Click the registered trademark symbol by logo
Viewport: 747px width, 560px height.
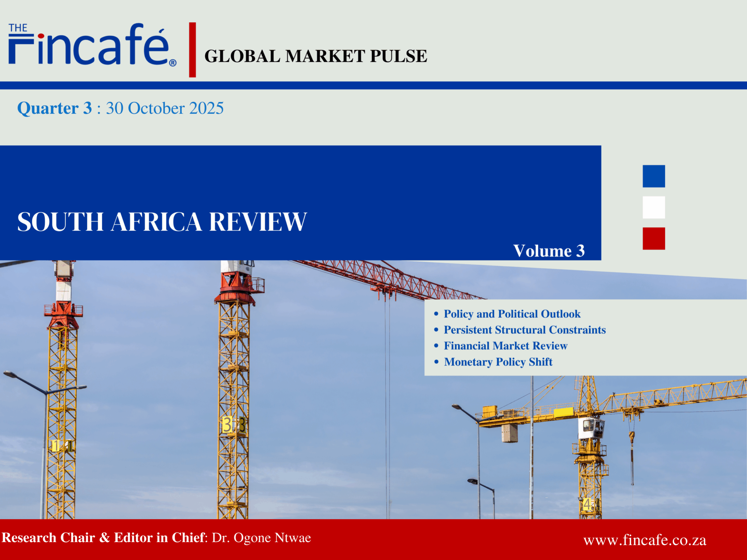(x=173, y=63)
